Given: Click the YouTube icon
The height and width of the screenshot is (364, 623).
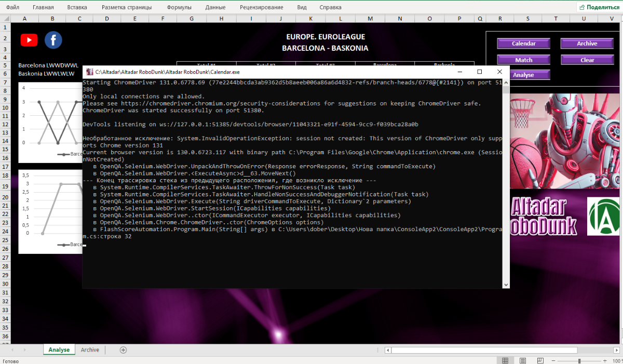Looking at the screenshot, I should pyautogui.click(x=29, y=40).
